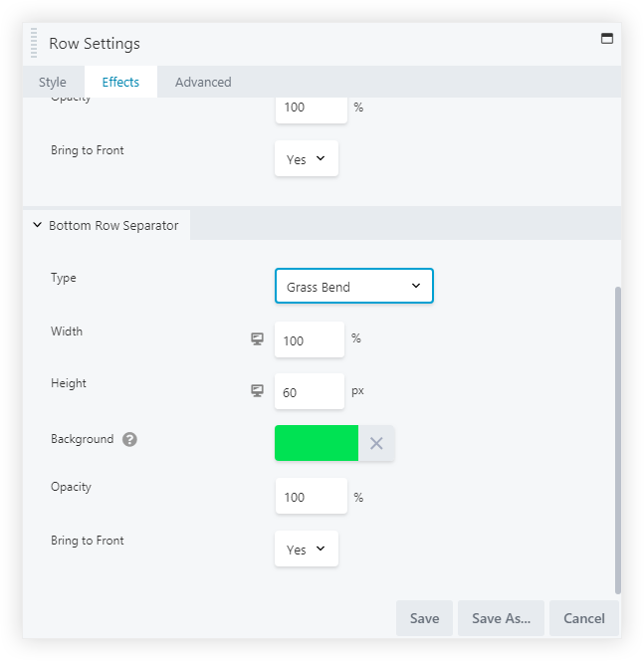Click the panel maximize icon in header
Image resolution: width=644 pixels, height=661 pixels.
click(607, 39)
